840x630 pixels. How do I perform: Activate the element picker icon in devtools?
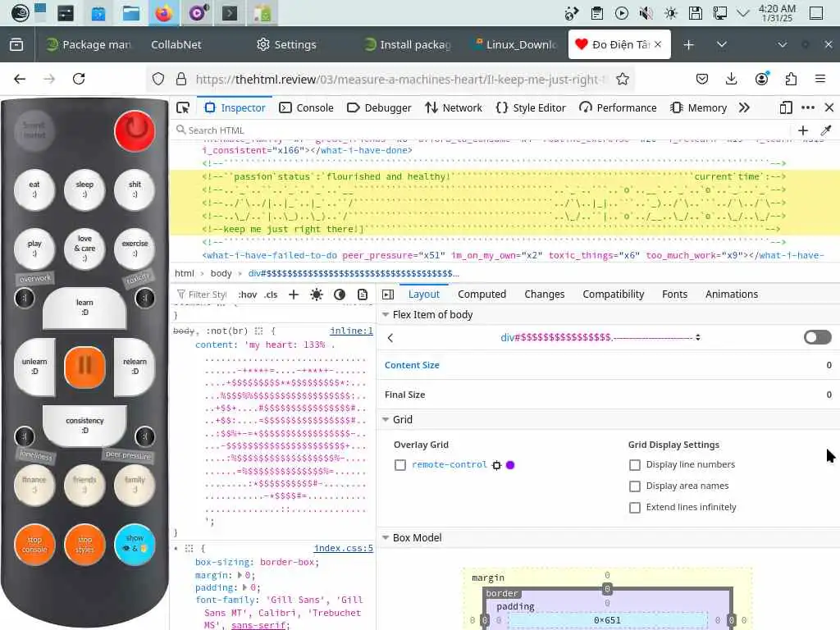[x=183, y=107]
